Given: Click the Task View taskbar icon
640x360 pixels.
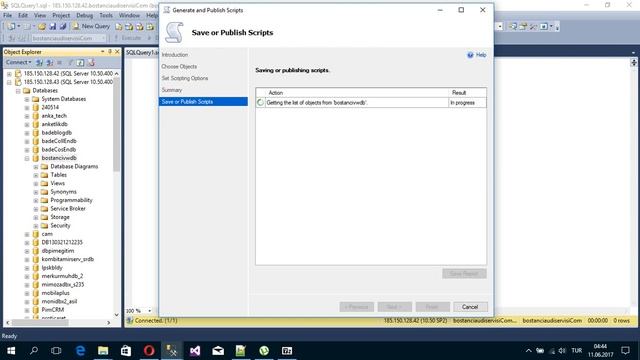Looking at the screenshot, I should [x=56, y=351].
